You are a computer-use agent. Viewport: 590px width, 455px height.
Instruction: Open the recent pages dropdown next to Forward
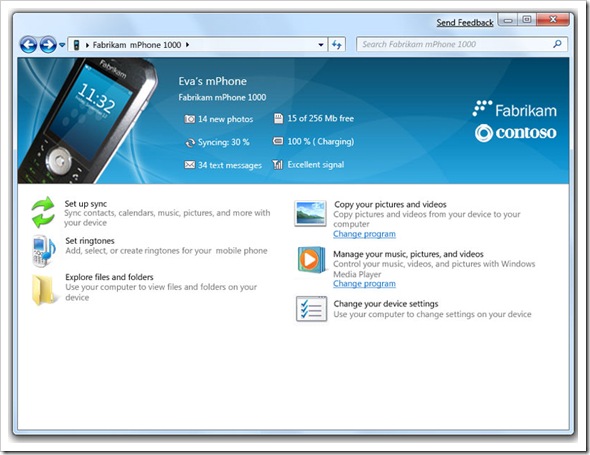62,45
